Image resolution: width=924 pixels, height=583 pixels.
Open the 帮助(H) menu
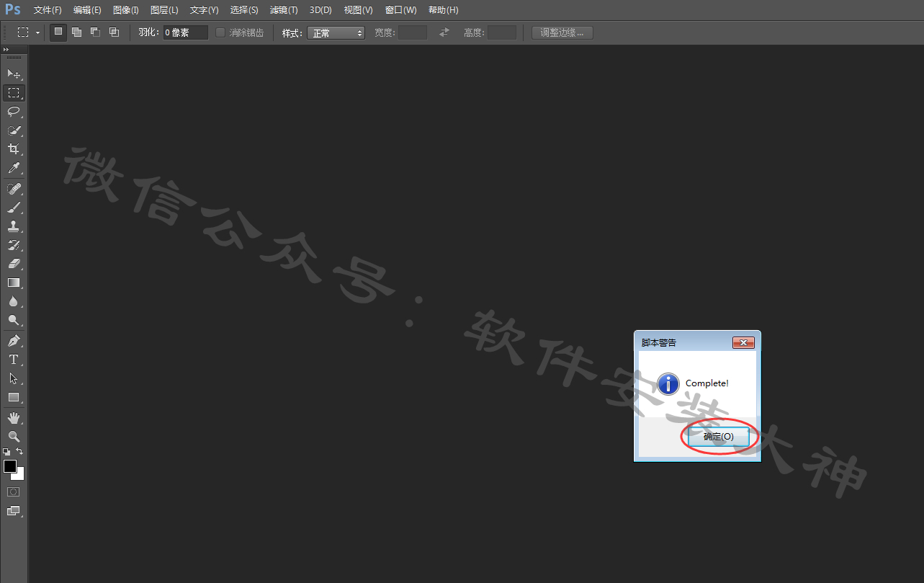click(x=443, y=10)
